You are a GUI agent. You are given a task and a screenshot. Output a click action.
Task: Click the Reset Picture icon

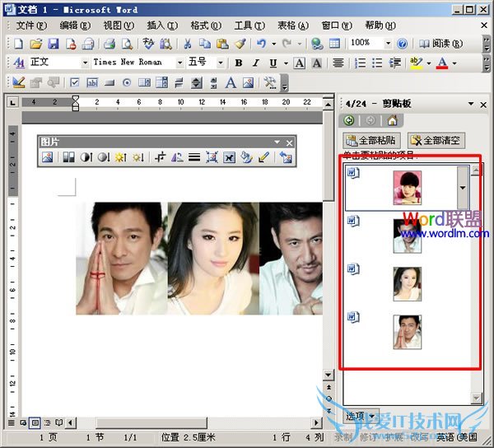[x=286, y=157]
